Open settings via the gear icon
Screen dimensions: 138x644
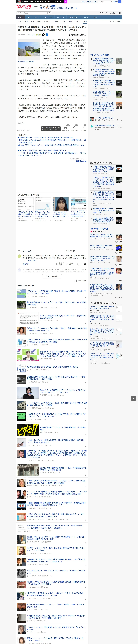point(120,13)
